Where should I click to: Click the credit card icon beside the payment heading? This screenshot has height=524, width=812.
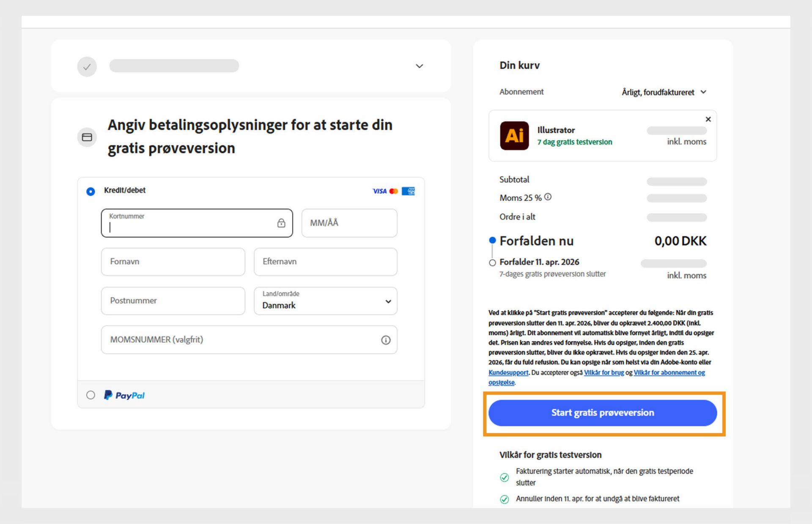pos(87,137)
